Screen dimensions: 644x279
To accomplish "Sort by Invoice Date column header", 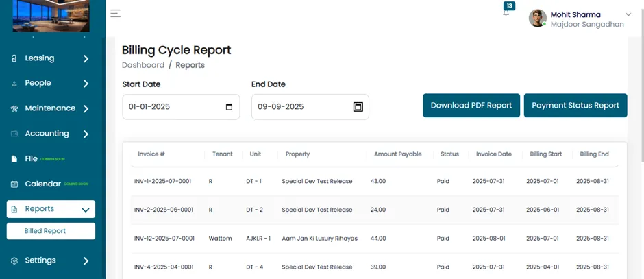I will (494, 154).
